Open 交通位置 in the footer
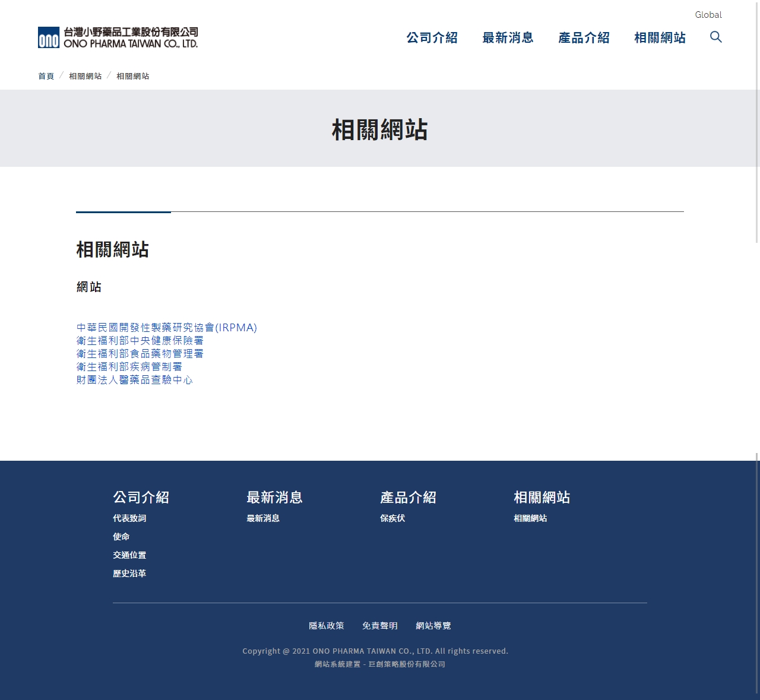Image resolution: width=760 pixels, height=700 pixels. tap(129, 555)
